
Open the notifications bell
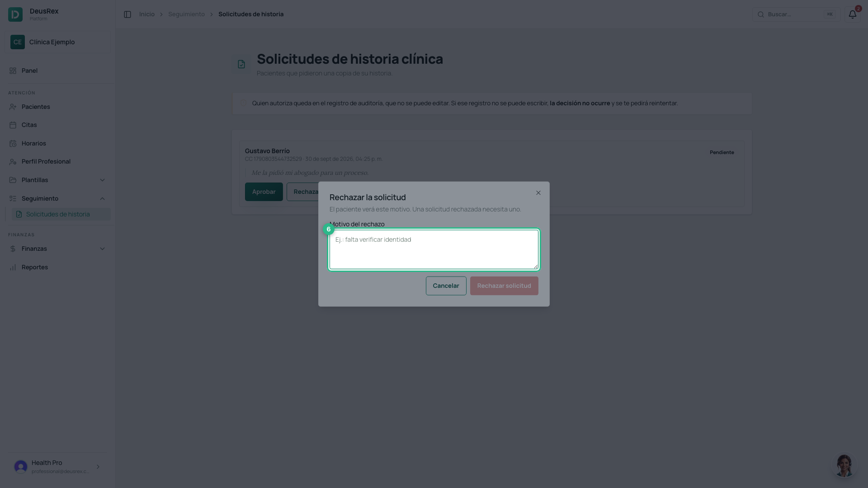(852, 14)
